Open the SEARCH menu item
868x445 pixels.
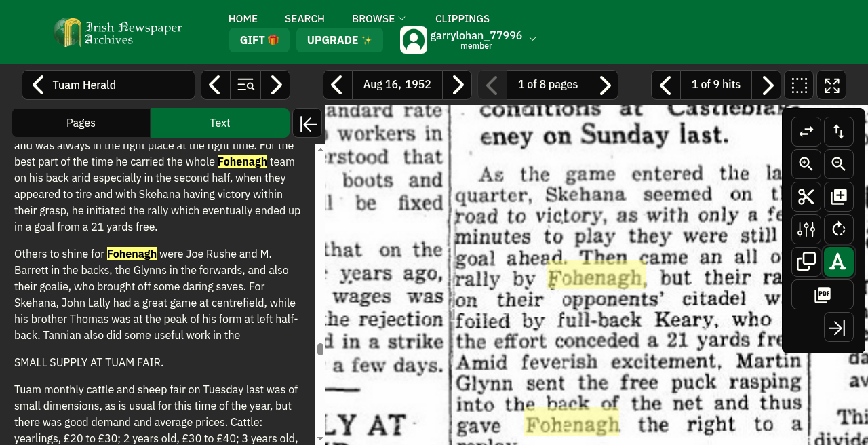(x=304, y=18)
